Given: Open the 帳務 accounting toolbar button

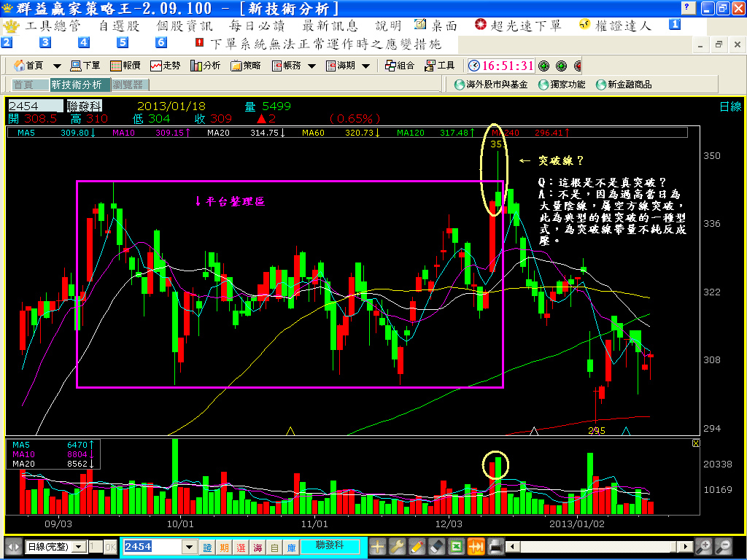Looking at the screenshot, I should [x=287, y=66].
